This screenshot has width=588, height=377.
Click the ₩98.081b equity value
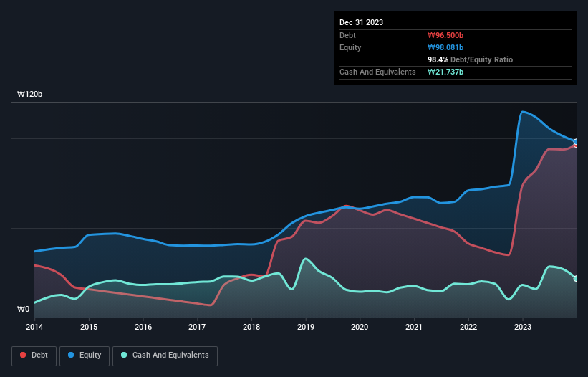[x=445, y=47]
